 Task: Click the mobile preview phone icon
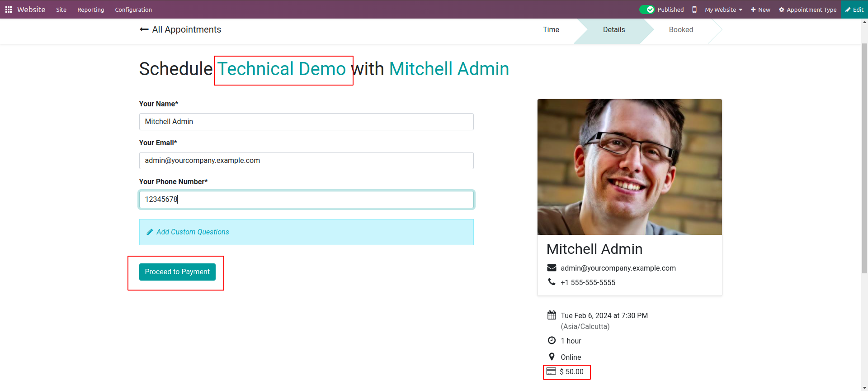tap(694, 10)
